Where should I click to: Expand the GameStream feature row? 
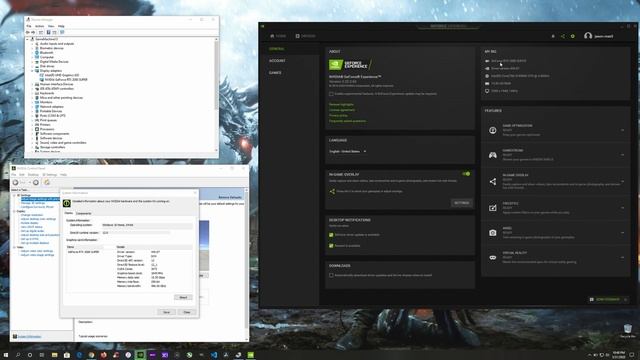[622, 155]
